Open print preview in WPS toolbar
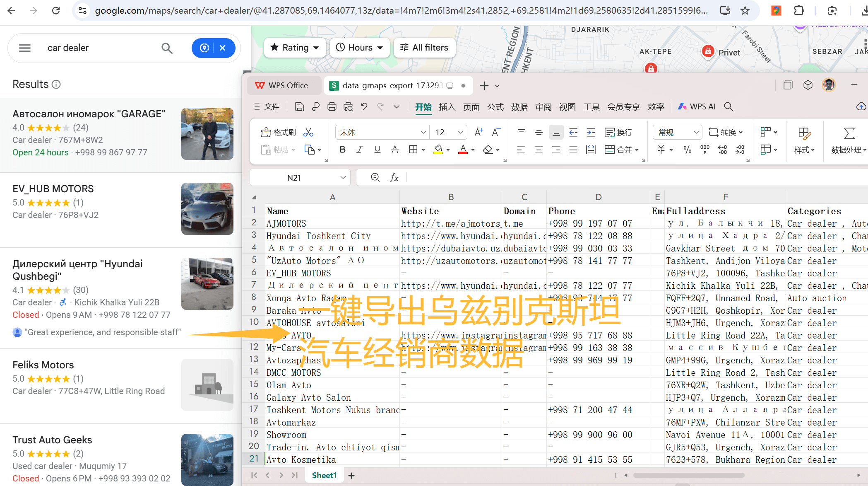 (x=348, y=107)
